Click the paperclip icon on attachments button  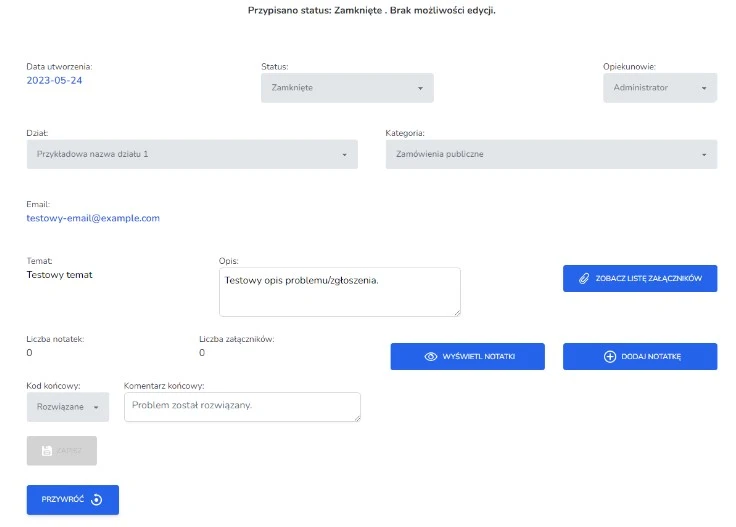tap(585, 278)
